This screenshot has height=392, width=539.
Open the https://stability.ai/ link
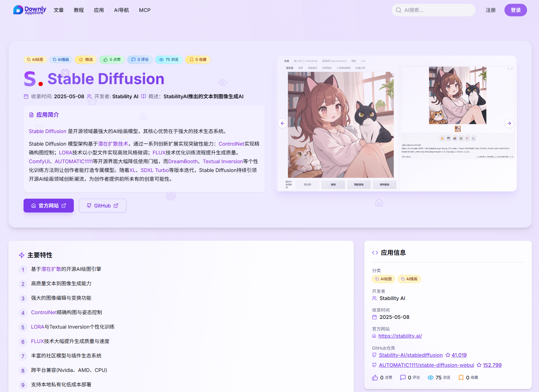click(x=400, y=336)
